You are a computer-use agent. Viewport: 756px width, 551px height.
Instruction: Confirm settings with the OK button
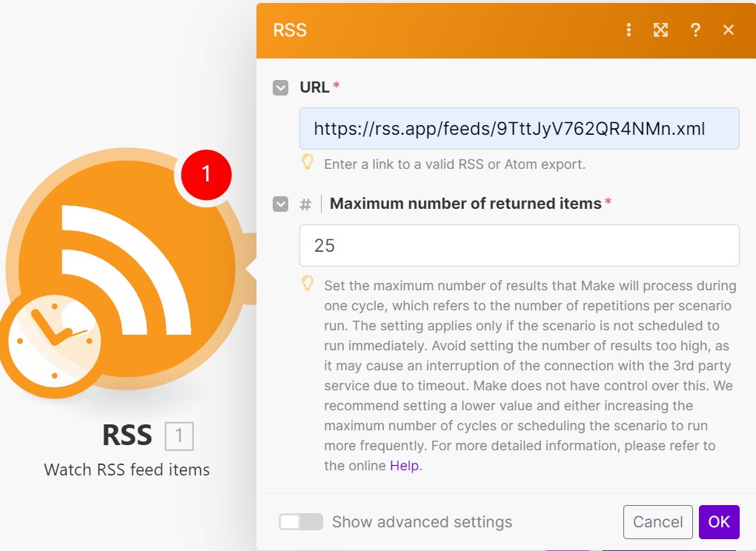719,521
